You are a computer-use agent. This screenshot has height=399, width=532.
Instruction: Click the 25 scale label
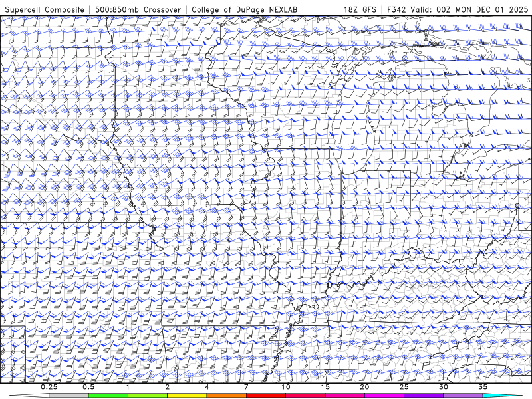[404, 387]
